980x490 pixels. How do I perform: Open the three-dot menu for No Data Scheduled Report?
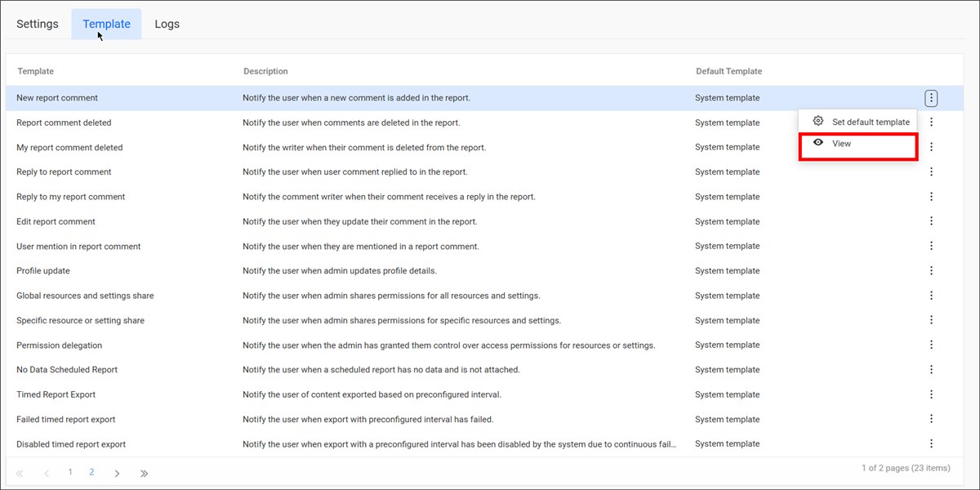click(x=931, y=369)
